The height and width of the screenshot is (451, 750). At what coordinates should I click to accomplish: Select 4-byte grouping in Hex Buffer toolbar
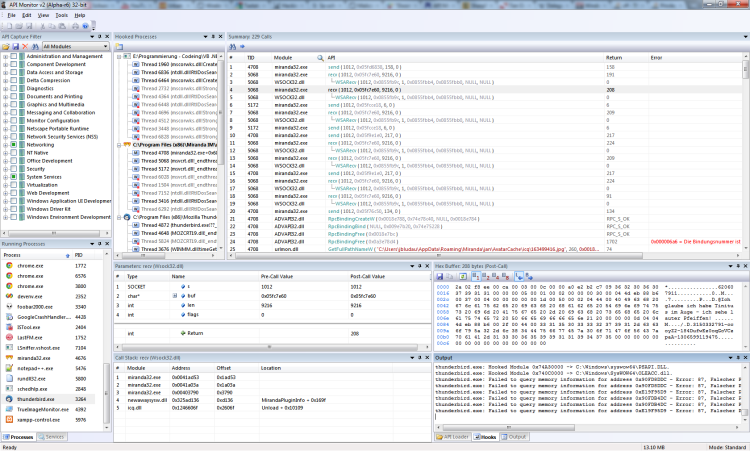pyautogui.click(x=496, y=276)
